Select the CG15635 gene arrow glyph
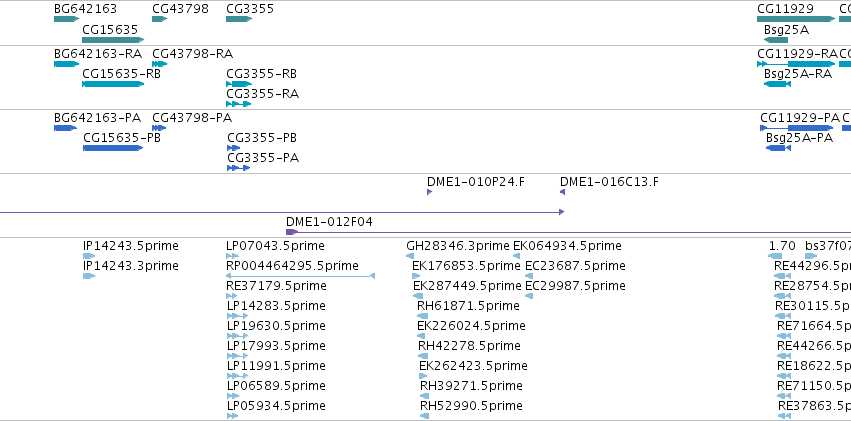 pyautogui.click(x=113, y=40)
